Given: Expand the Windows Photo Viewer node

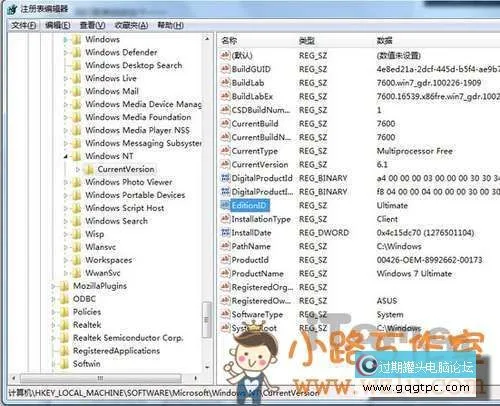Looking at the screenshot, I should pos(66,182).
